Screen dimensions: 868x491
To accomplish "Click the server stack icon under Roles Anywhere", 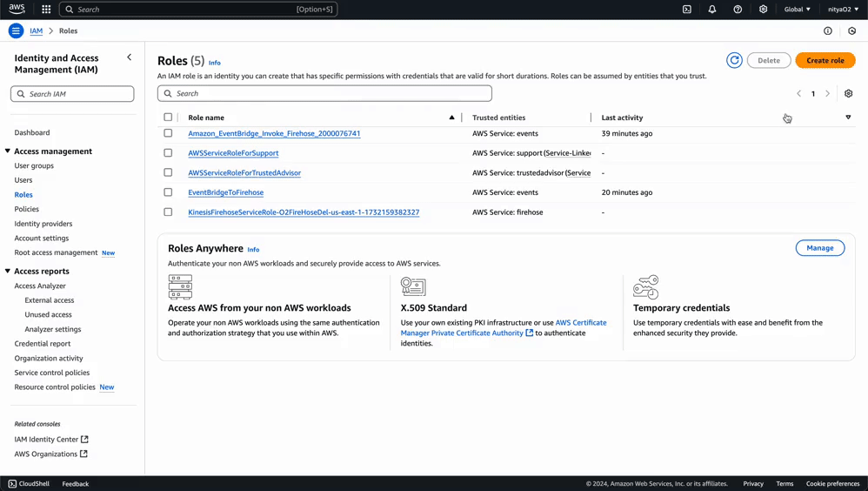I will (x=180, y=287).
